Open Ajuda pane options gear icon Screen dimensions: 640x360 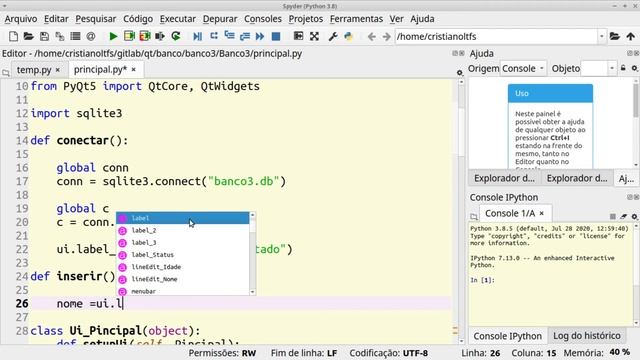pyautogui.click(x=634, y=68)
